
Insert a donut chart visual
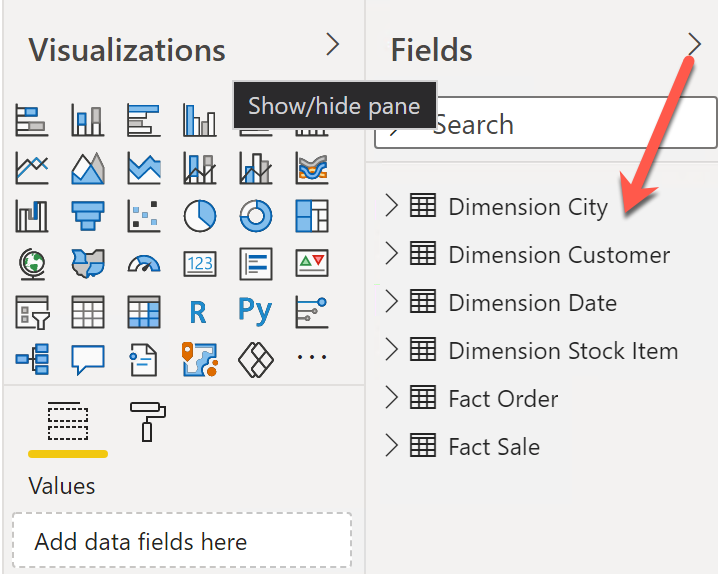pyautogui.click(x=256, y=215)
